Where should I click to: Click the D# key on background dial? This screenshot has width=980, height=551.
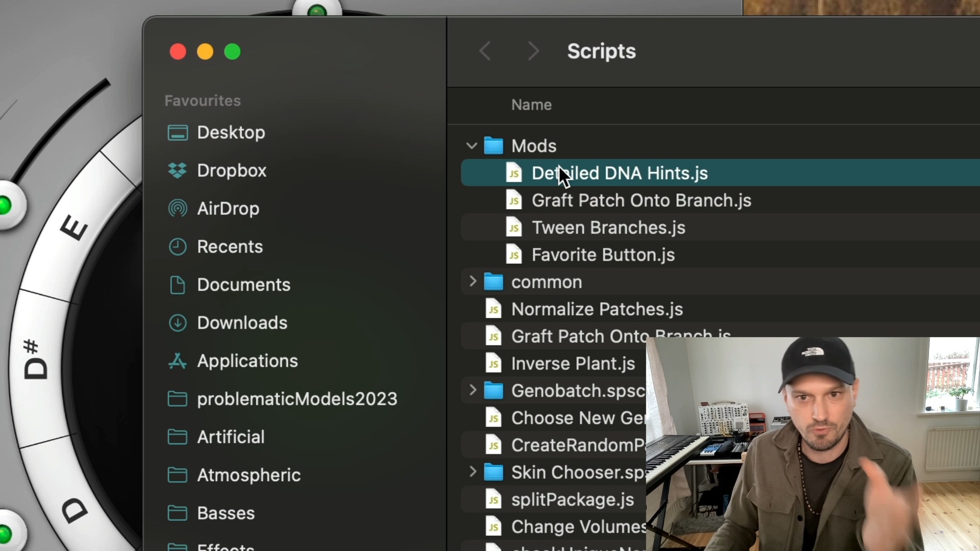(x=35, y=360)
